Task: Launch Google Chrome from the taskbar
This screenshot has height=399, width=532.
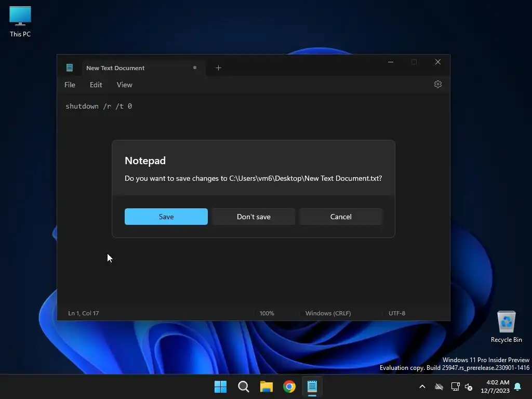Action: pos(289,387)
